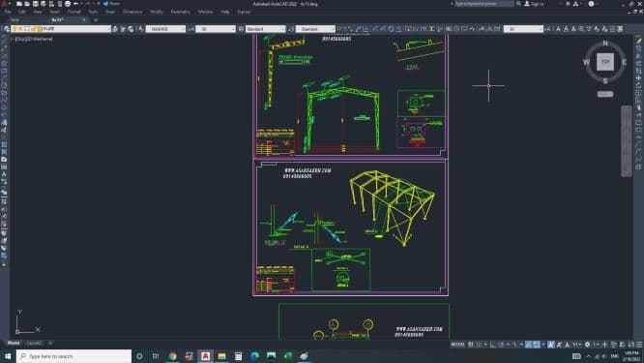Open the Standard text style dropdown

[x=266, y=29]
